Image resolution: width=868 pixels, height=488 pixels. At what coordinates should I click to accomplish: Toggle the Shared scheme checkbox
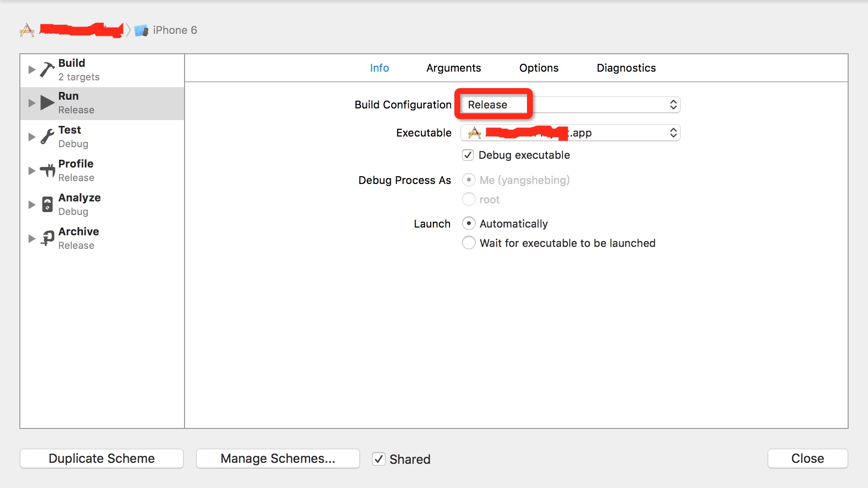click(379, 459)
